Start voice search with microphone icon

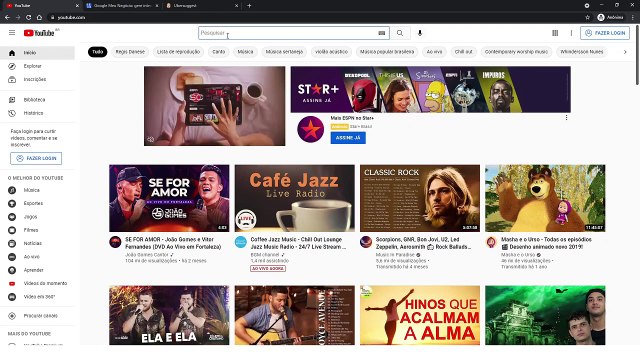[420, 33]
